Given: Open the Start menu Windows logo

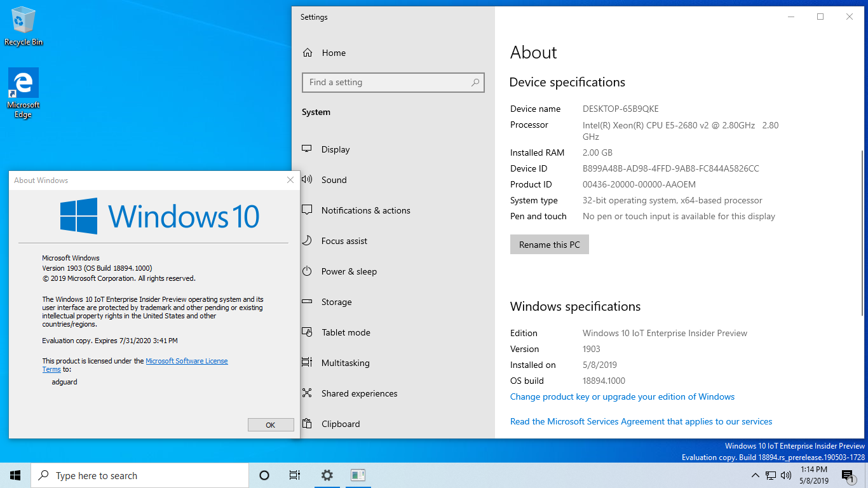Looking at the screenshot, I should [x=15, y=475].
